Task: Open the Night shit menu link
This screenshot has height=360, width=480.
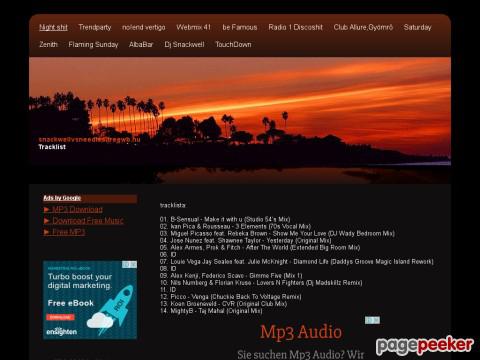Action: [53, 27]
